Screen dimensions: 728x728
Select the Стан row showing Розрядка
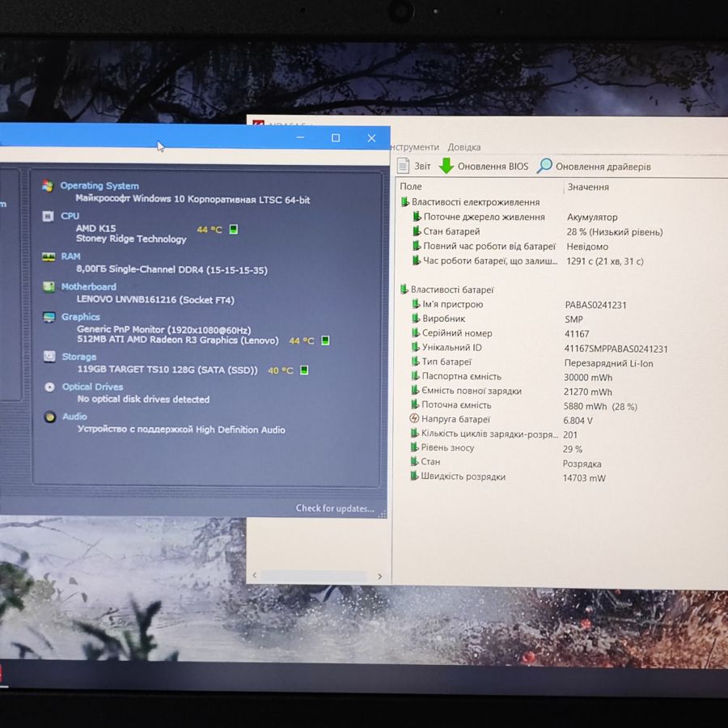pyautogui.click(x=505, y=463)
